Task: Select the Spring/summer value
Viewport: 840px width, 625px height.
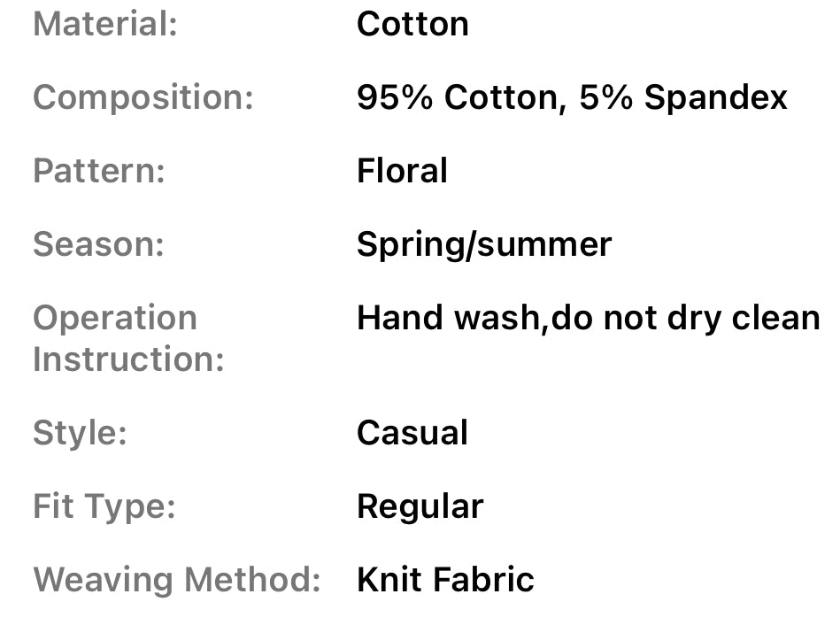Action: 483,244
